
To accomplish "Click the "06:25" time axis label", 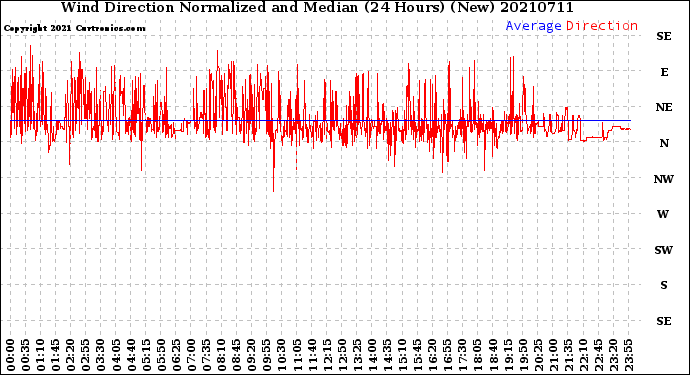I will [176, 355].
